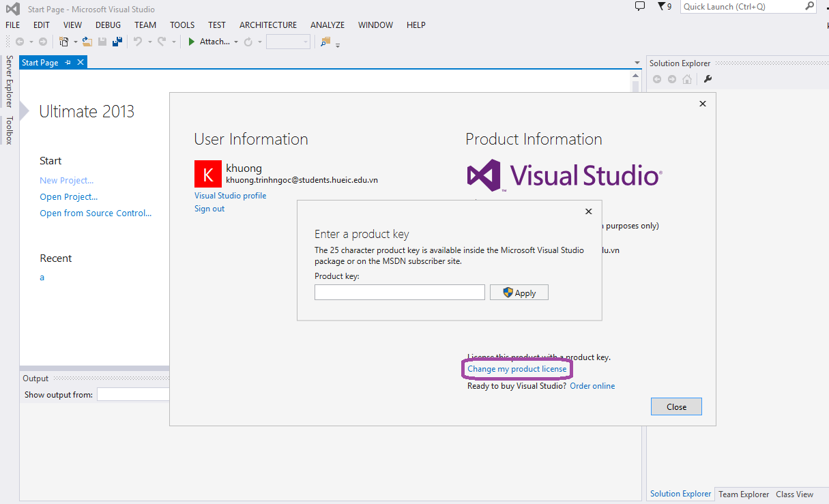Open the TOOLS menu
This screenshot has width=829, height=504.
[x=182, y=25]
